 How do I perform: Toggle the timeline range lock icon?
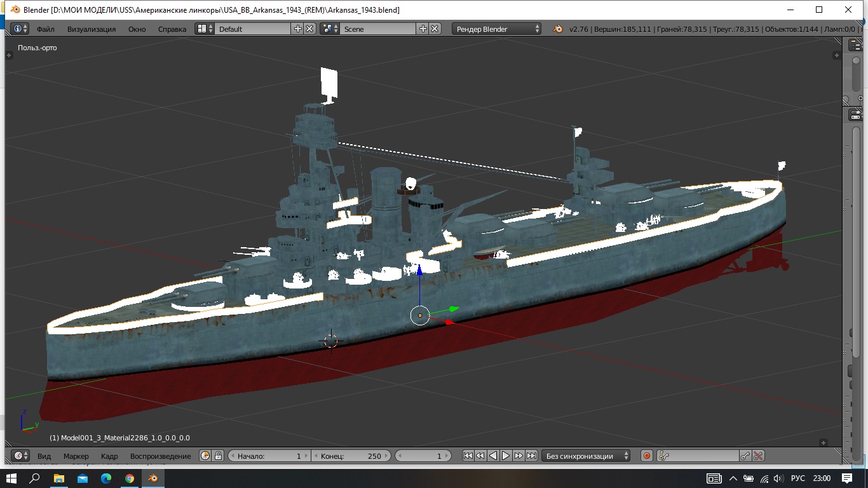(x=218, y=456)
